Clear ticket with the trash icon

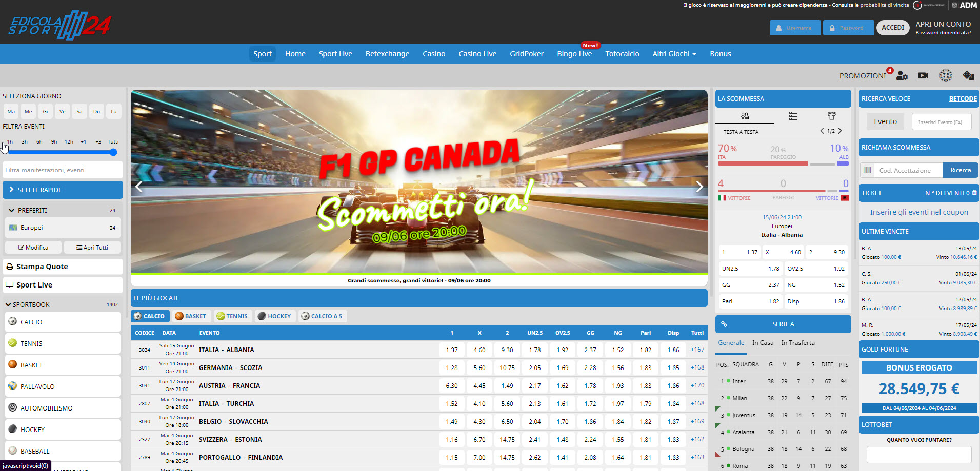[974, 193]
